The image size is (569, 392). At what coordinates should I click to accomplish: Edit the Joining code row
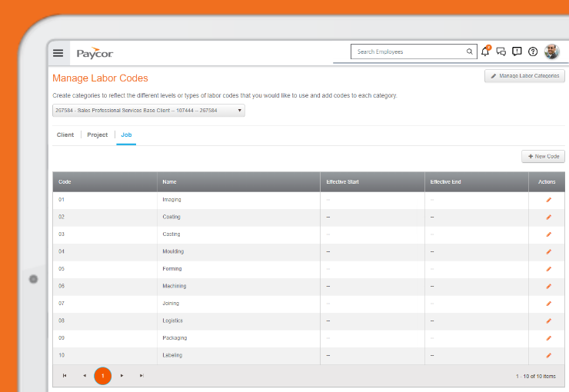pos(549,304)
